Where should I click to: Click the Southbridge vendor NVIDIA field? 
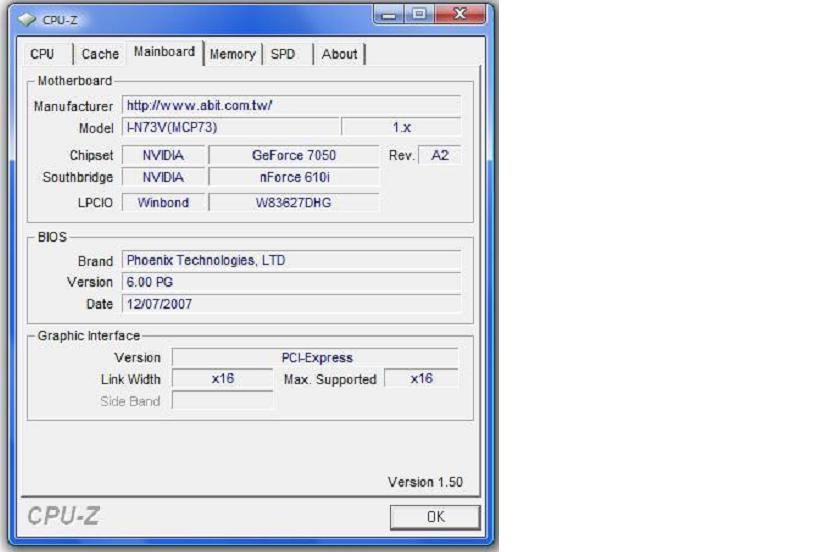[163, 177]
